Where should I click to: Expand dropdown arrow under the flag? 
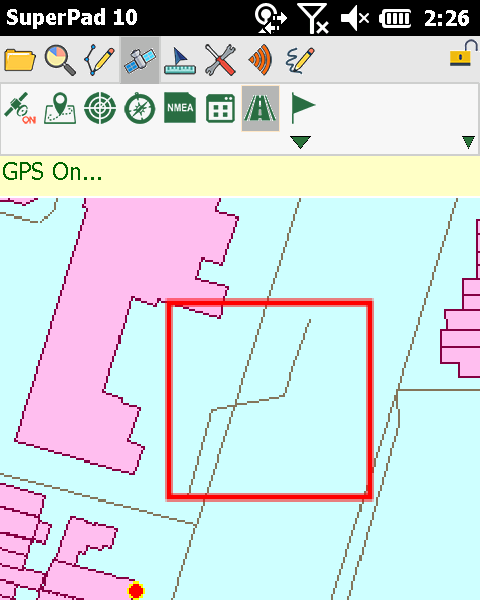pos(300,142)
